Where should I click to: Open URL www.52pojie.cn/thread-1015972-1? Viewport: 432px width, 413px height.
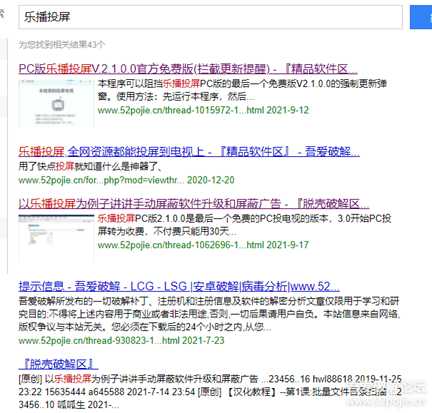(x=203, y=110)
